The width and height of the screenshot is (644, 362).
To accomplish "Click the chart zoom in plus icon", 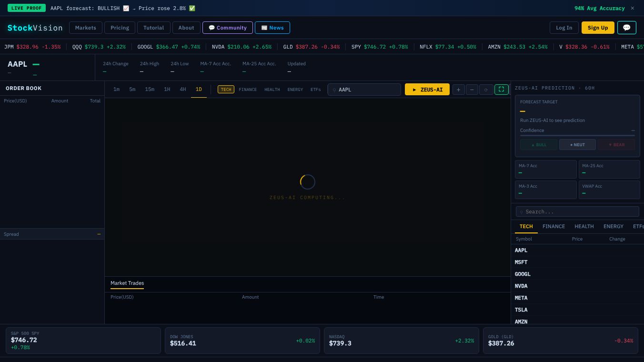I will pyautogui.click(x=458, y=90).
